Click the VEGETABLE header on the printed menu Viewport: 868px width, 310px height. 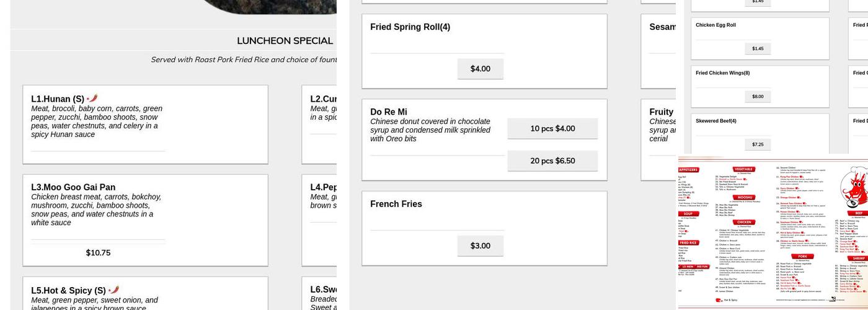pyautogui.click(x=744, y=169)
